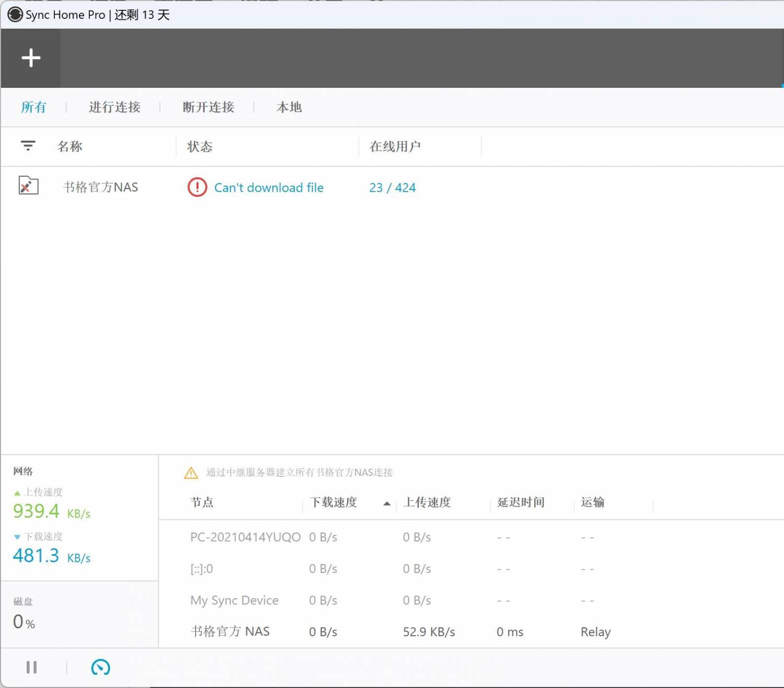The image size is (784, 688).
Task: Select the 书格官方 NAS peer row
Action: coord(230,632)
